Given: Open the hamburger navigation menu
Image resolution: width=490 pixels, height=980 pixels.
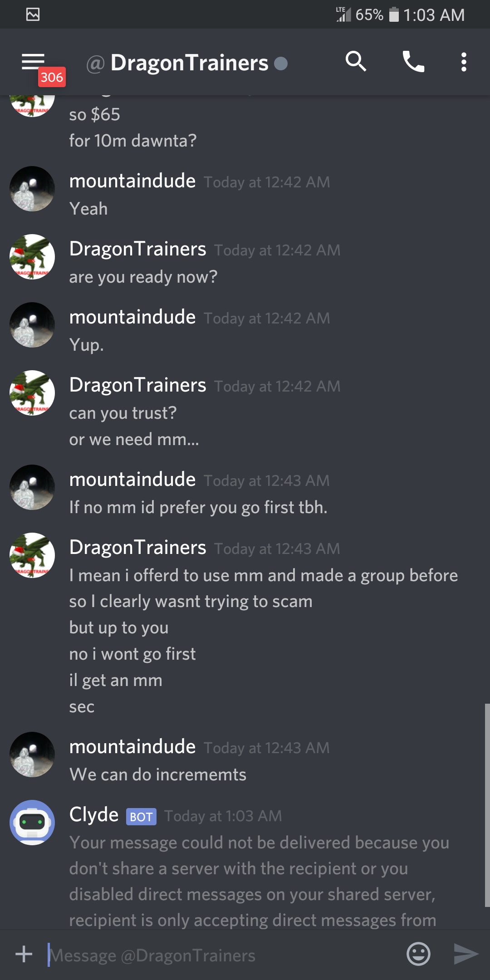Looking at the screenshot, I should pyautogui.click(x=33, y=62).
